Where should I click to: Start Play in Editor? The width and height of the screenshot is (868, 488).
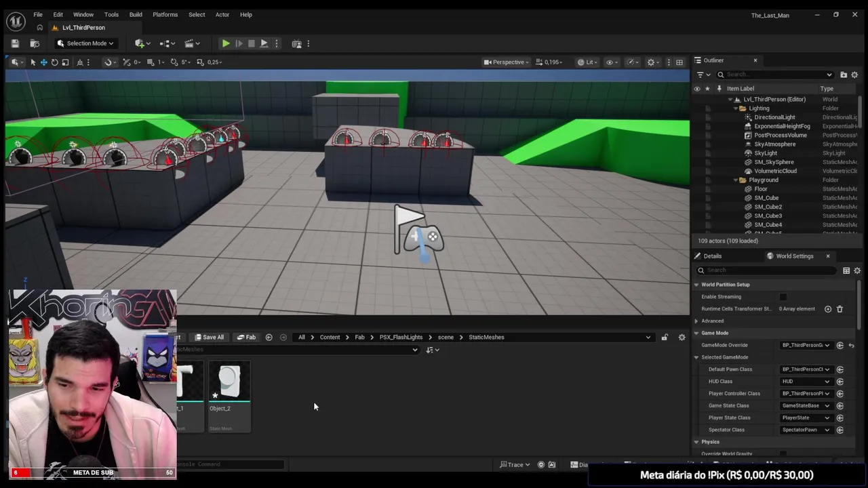pyautogui.click(x=226, y=43)
